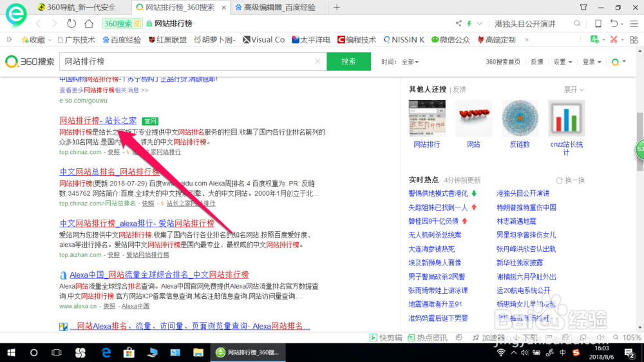Expand the 收藏 favorites dropdown arrow
This screenshot has height=362, width=644.
50,40
